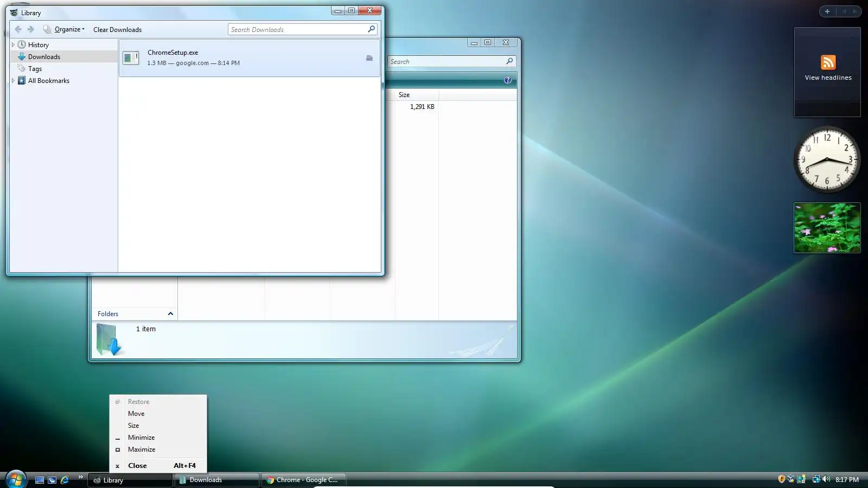Maximize the Library window

[x=352, y=11]
